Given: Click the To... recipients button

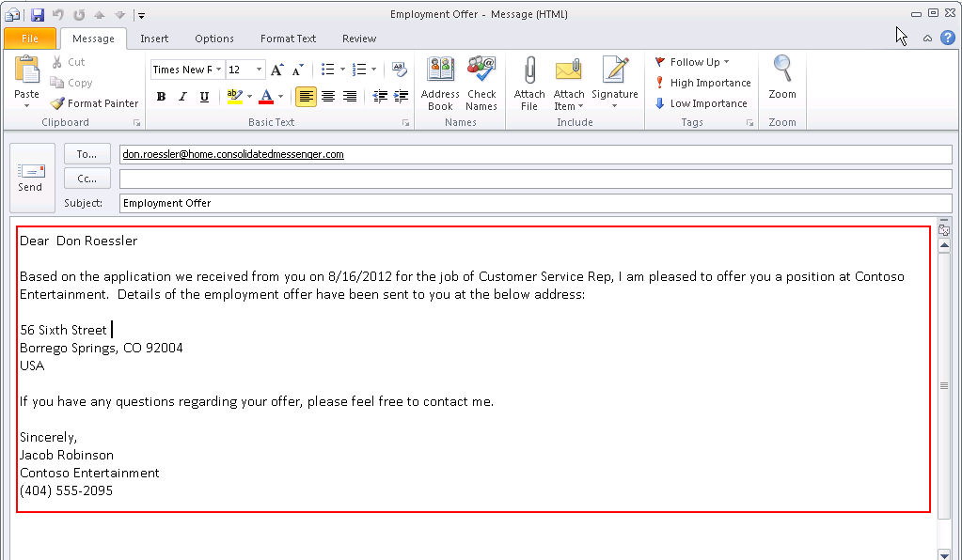Looking at the screenshot, I should pyautogui.click(x=87, y=154).
